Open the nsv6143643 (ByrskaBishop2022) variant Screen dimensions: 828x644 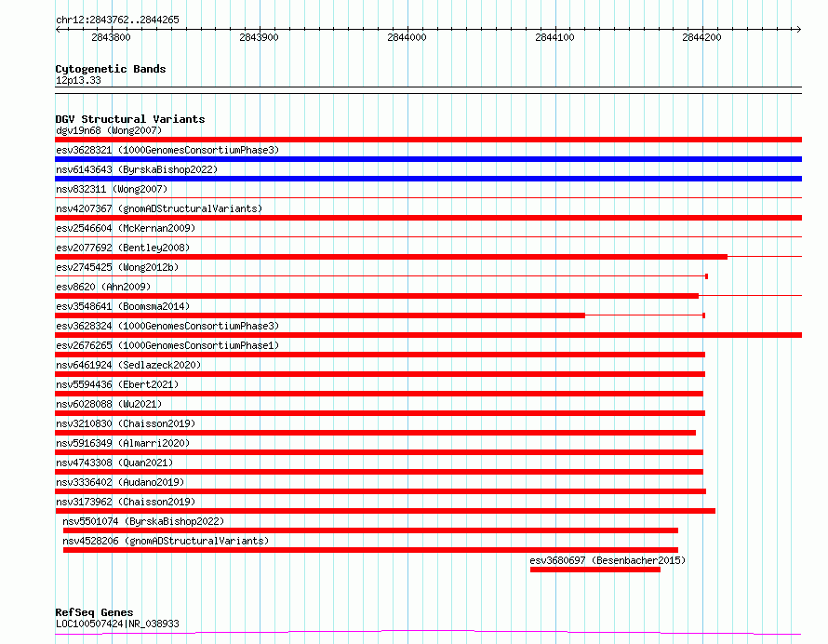point(137,169)
